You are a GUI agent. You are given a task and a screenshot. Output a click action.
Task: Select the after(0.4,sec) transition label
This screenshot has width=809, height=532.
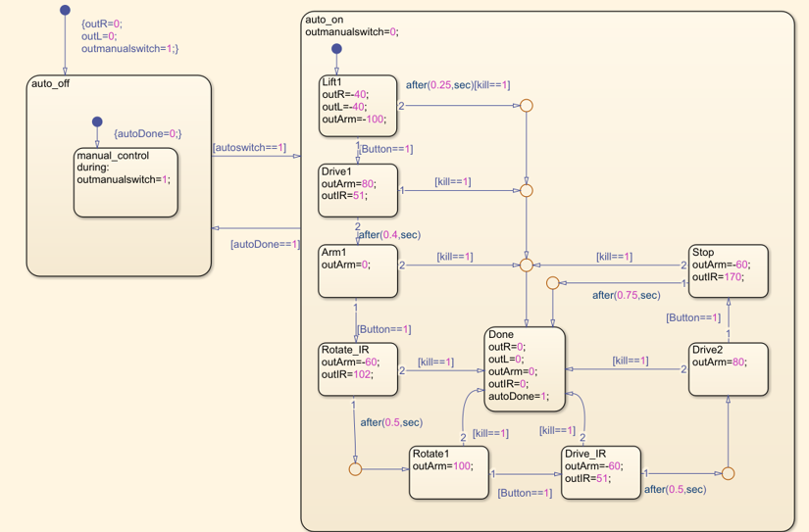coord(389,235)
